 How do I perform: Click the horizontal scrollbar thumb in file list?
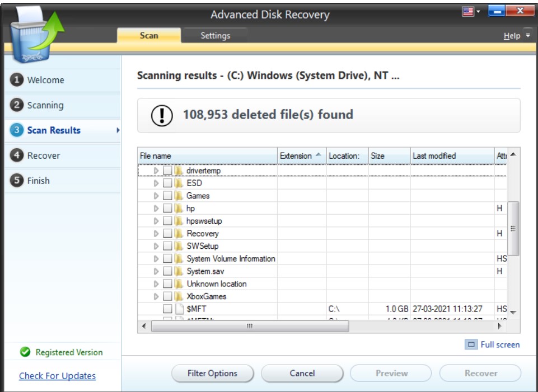click(x=250, y=326)
